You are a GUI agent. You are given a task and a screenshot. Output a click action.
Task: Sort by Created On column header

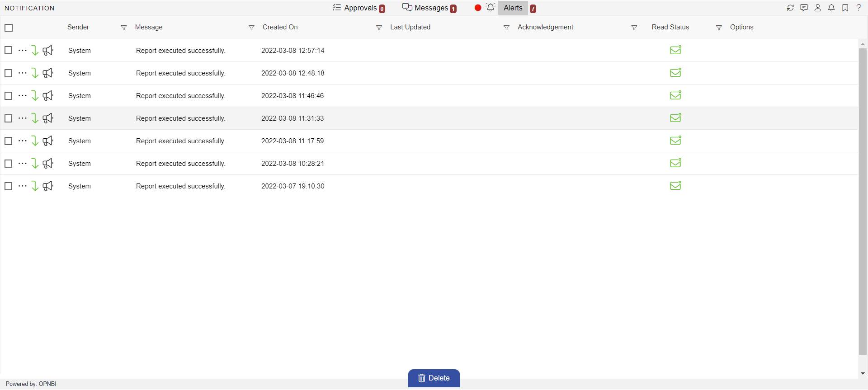tap(280, 27)
